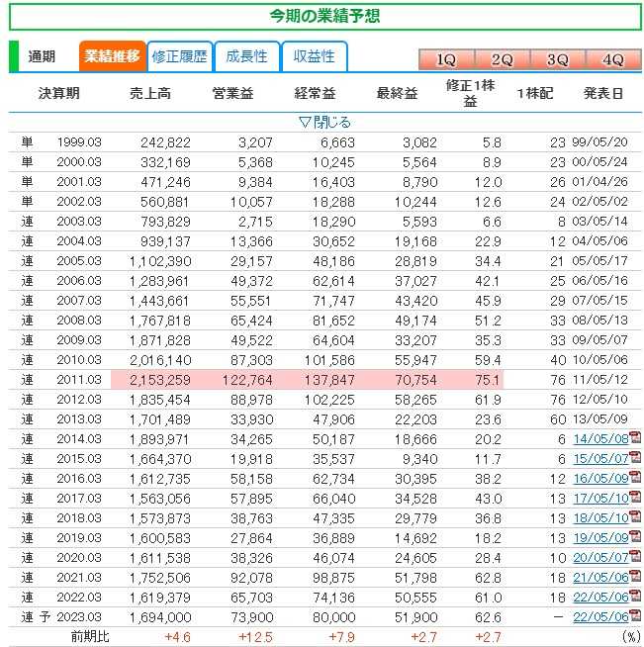Click the 営業益 column header
Viewport: 644px width, 647px height.
pyautogui.click(x=232, y=94)
